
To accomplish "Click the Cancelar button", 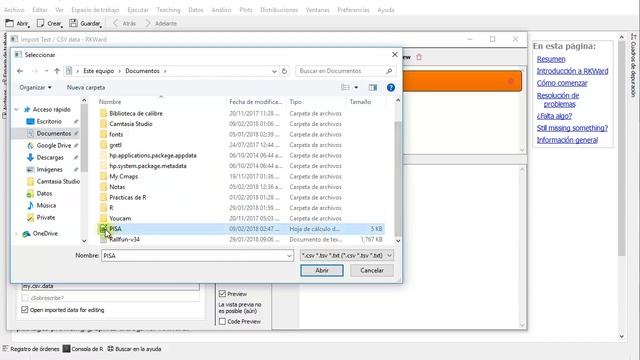I will point(372,271).
